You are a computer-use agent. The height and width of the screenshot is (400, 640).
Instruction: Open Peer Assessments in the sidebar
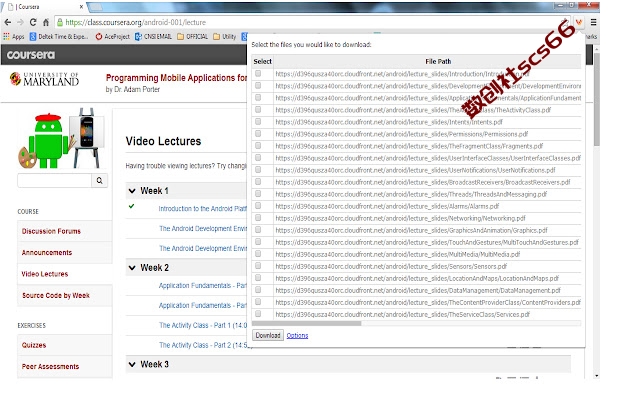click(x=51, y=367)
